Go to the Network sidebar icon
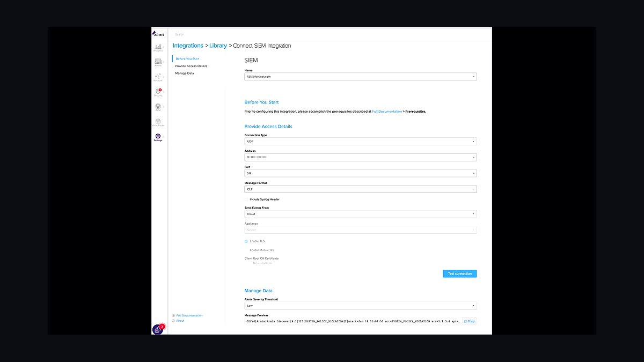644x362 pixels. pyautogui.click(x=158, y=76)
